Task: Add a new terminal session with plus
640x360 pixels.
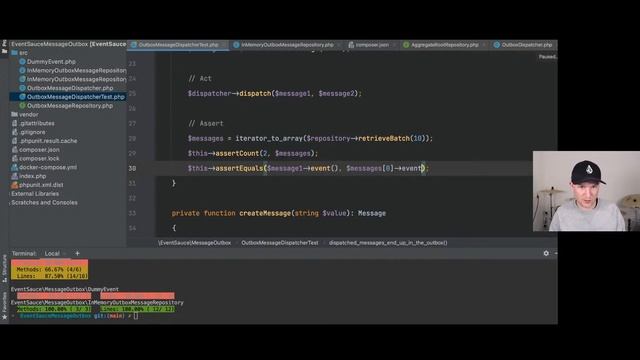Action: (x=77, y=253)
